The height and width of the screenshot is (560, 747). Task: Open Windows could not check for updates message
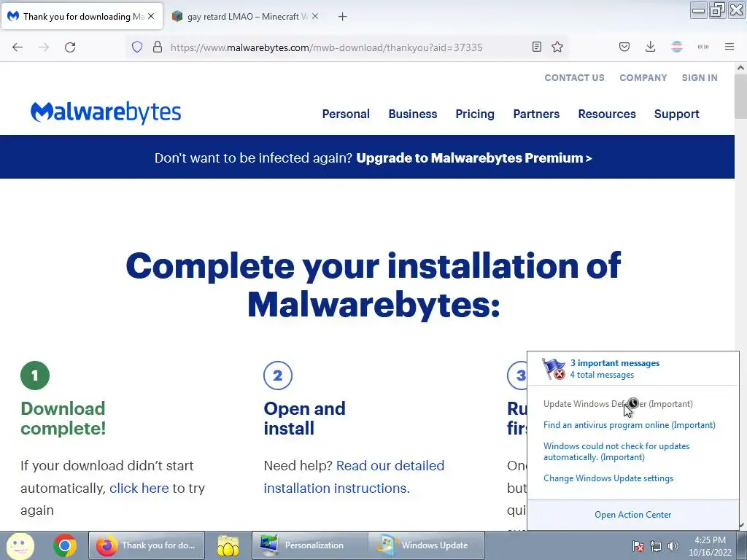tap(616, 451)
